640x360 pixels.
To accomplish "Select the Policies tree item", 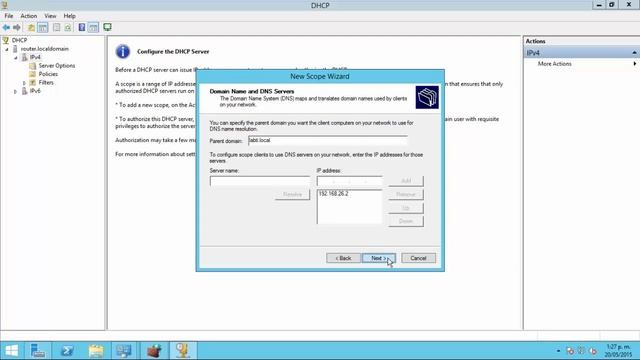I will 48,74.
